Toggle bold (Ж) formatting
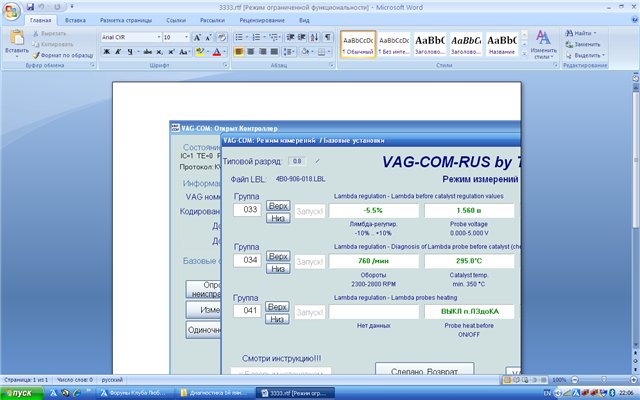 click(x=107, y=52)
